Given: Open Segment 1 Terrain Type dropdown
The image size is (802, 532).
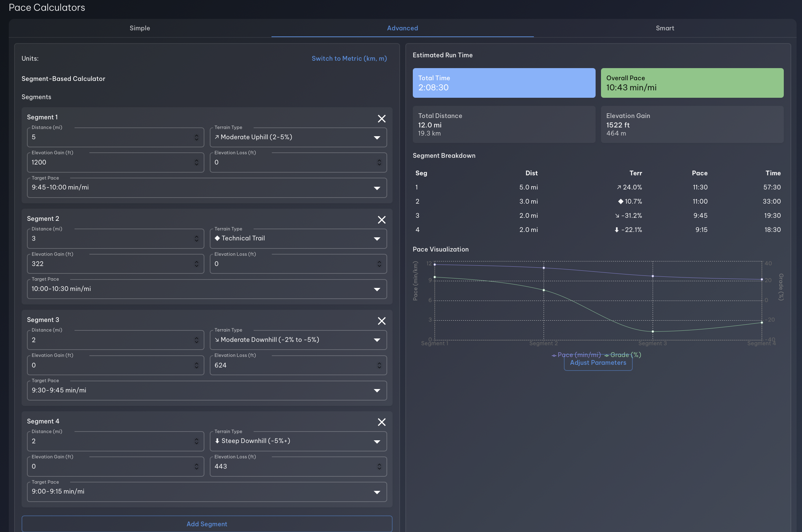Looking at the screenshot, I should (298, 138).
